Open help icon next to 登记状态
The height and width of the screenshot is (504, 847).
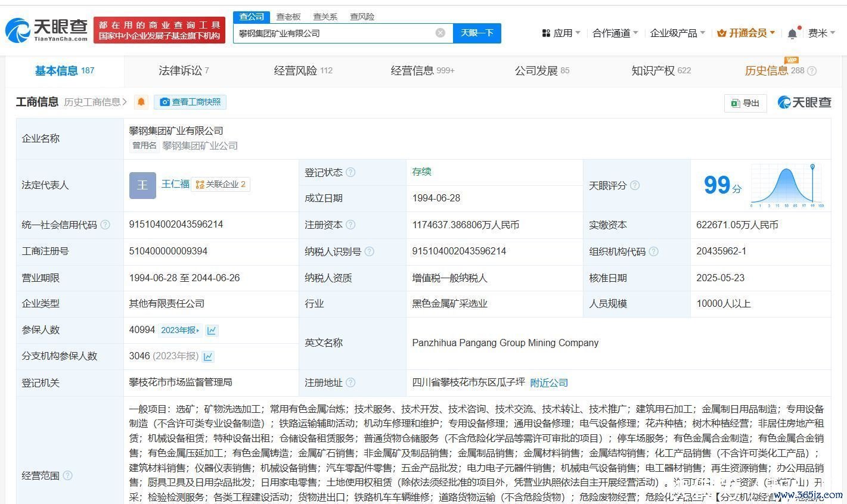click(x=350, y=172)
